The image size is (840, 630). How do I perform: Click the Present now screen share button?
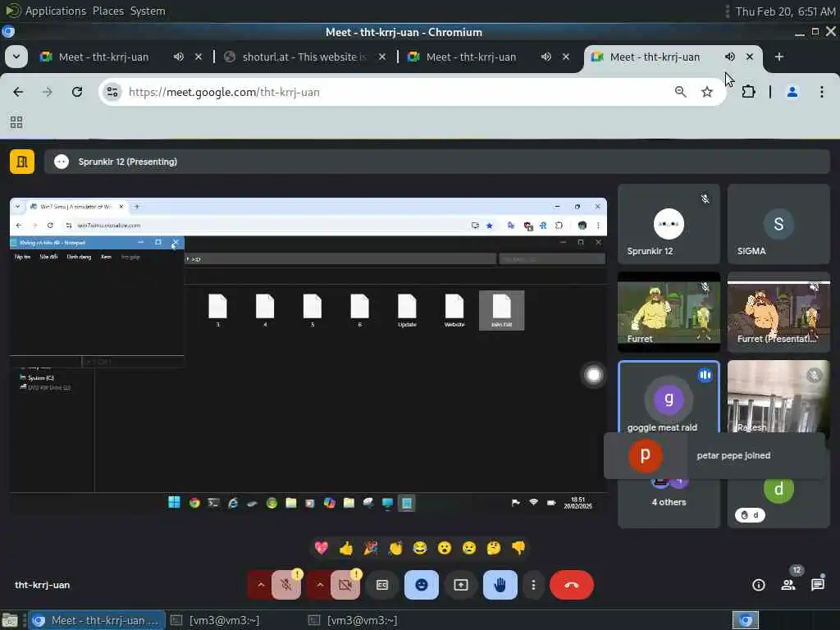pos(461,585)
